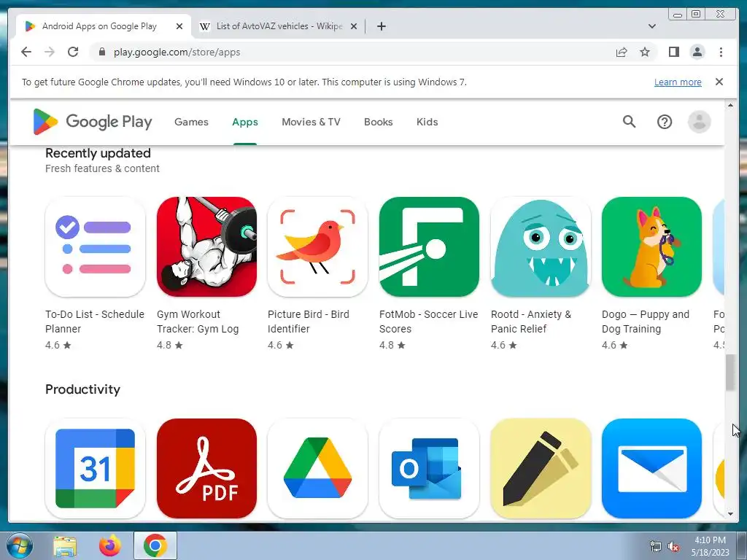The image size is (747, 560).
Task: Open the Rootd - Anxiety & Panic Relief title
Action: click(531, 322)
